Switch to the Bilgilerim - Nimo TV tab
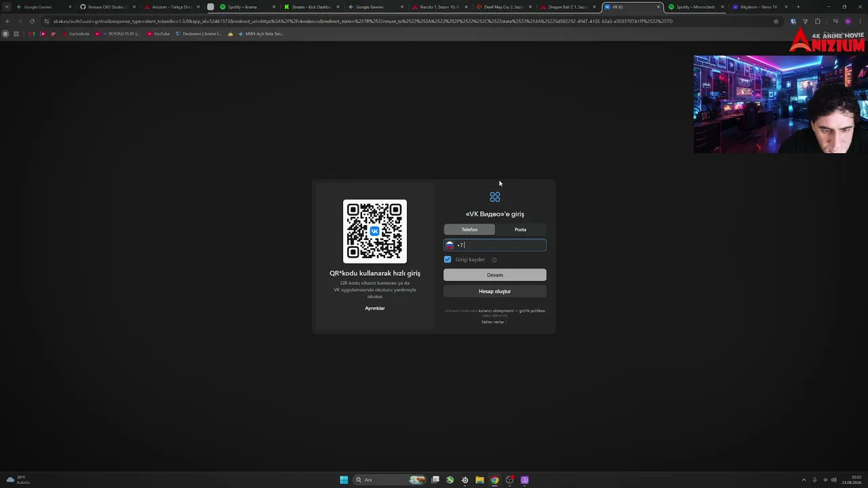 pyautogui.click(x=759, y=7)
